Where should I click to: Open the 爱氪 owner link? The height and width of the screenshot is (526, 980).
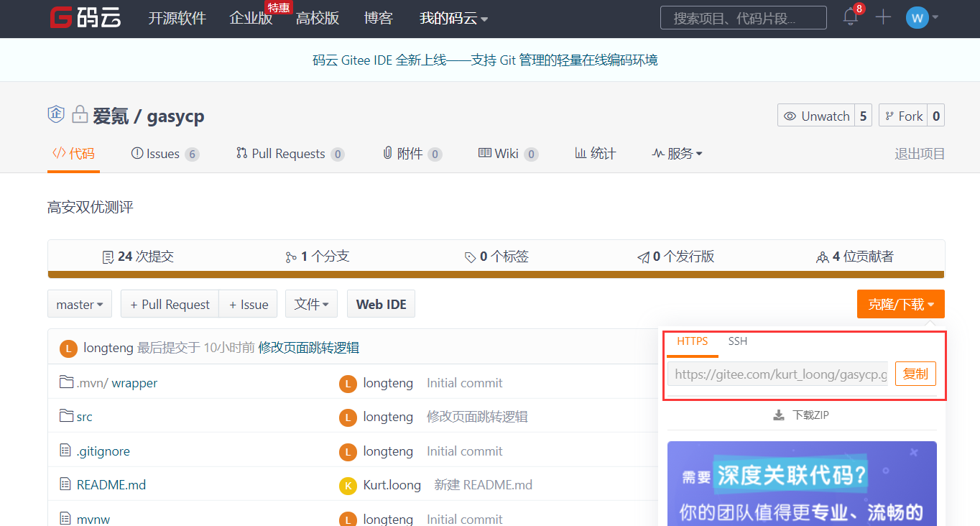click(111, 116)
